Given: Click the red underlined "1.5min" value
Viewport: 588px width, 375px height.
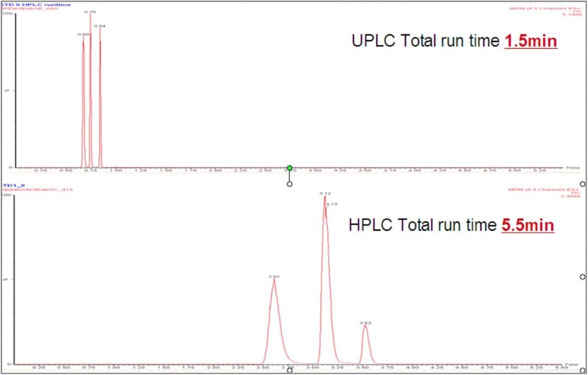Looking at the screenshot, I should tap(531, 41).
